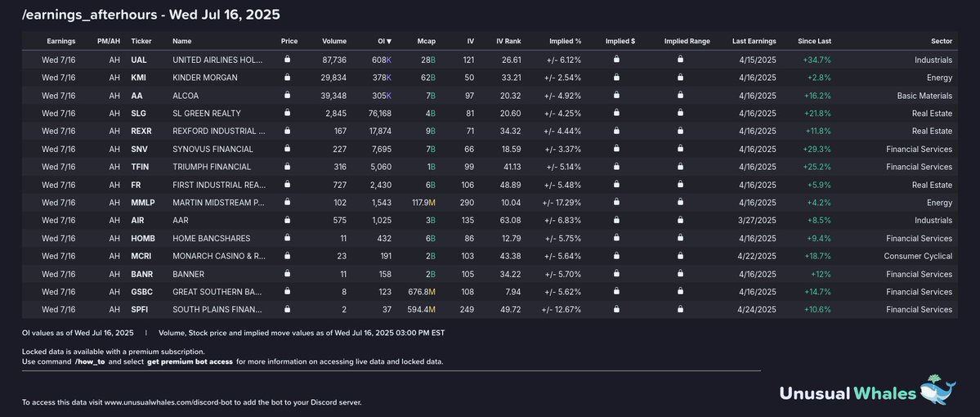The image size is (980, 417).
Task: Click the Price lock icon in SPFI row
Action: click(x=287, y=309)
